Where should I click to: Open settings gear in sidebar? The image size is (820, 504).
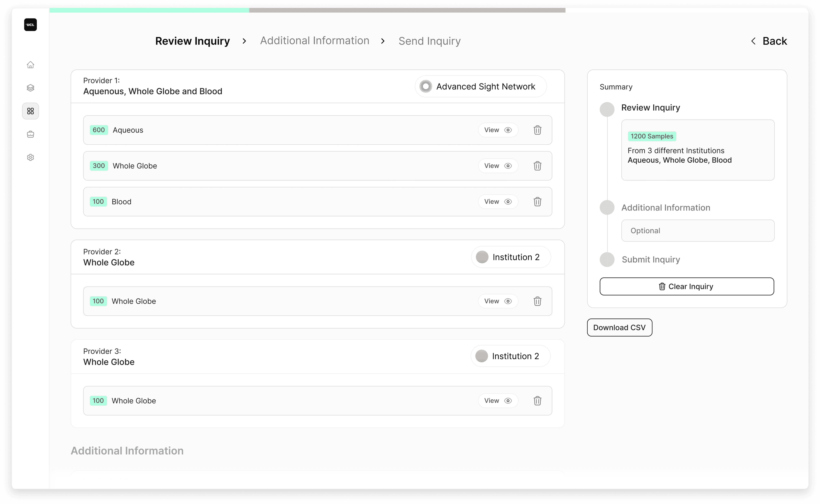coord(30,157)
